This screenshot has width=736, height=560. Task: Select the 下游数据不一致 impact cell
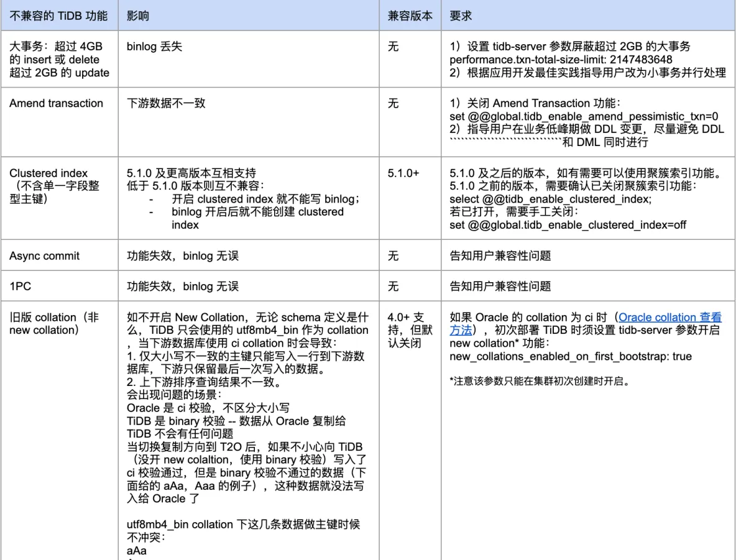pyautogui.click(x=248, y=122)
